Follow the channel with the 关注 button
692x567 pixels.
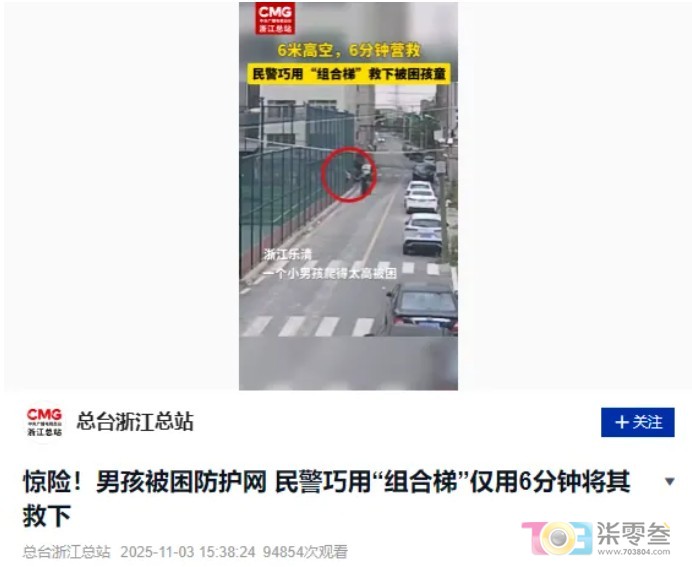click(x=638, y=422)
